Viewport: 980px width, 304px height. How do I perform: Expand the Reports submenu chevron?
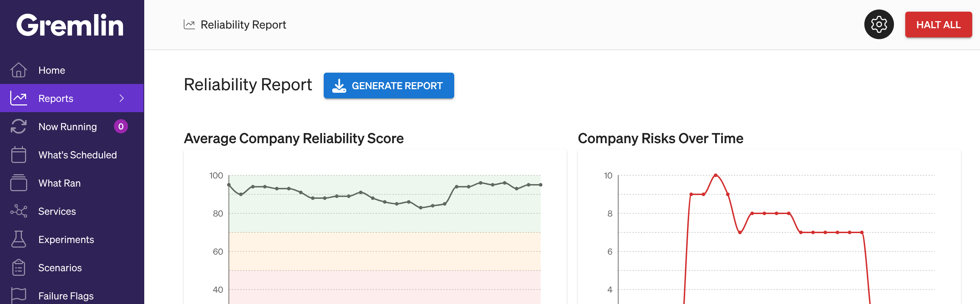click(122, 98)
